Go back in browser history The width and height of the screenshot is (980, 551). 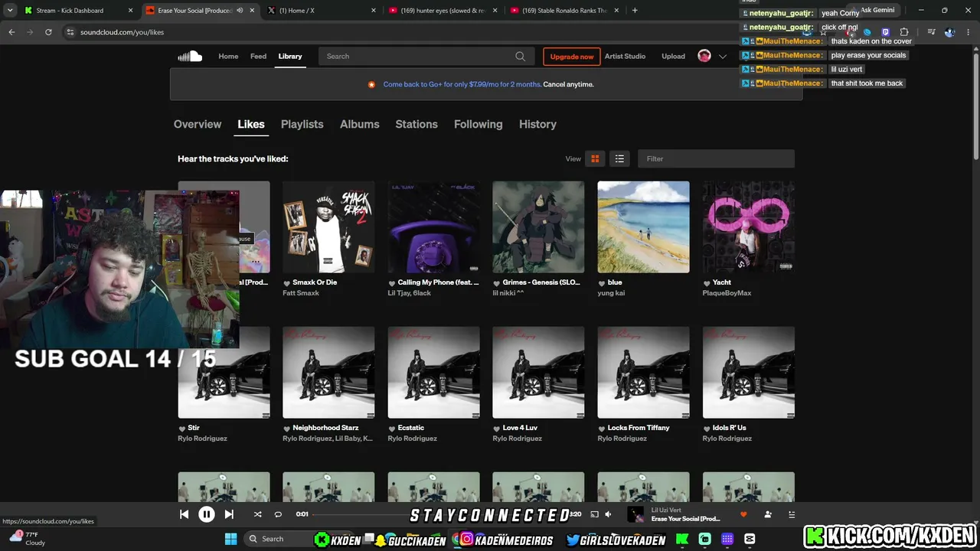11,32
